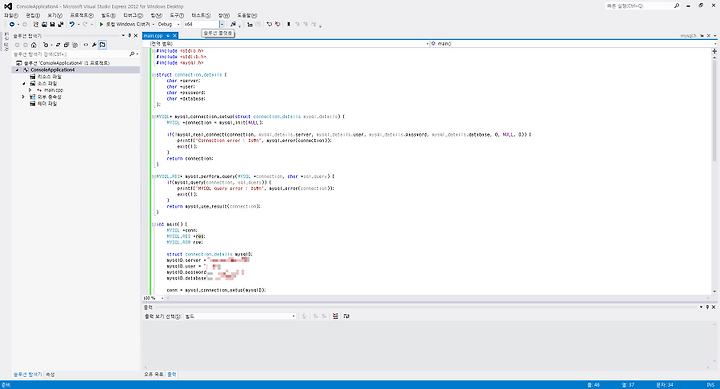
Task: Click the View Code icon in Solution Explorer
Action: coord(85,45)
